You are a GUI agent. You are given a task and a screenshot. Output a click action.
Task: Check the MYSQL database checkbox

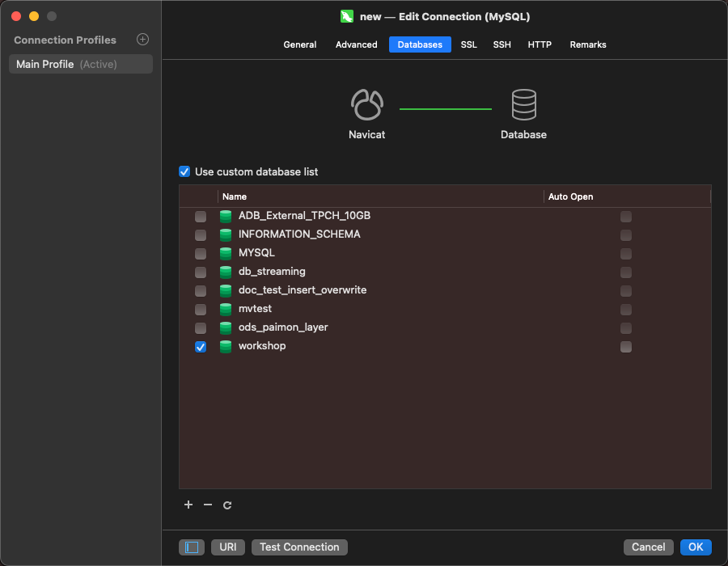point(201,254)
